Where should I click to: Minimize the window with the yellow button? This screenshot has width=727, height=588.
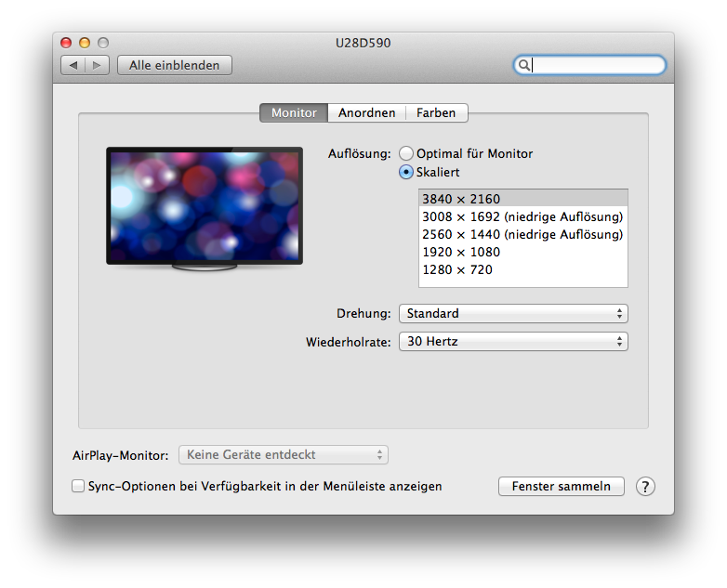point(85,43)
